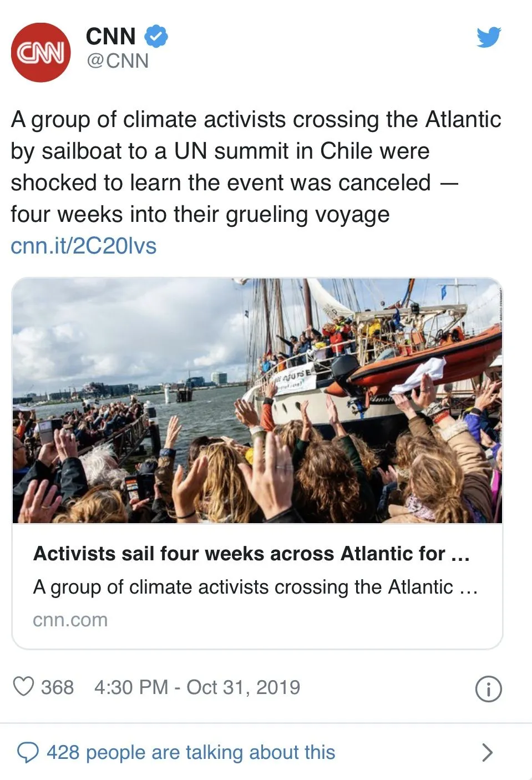Open the 4:30 PM - Oct 31, 2019 timestamp
Screen dimensions: 532x780
pyautogui.click(x=197, y=687)
